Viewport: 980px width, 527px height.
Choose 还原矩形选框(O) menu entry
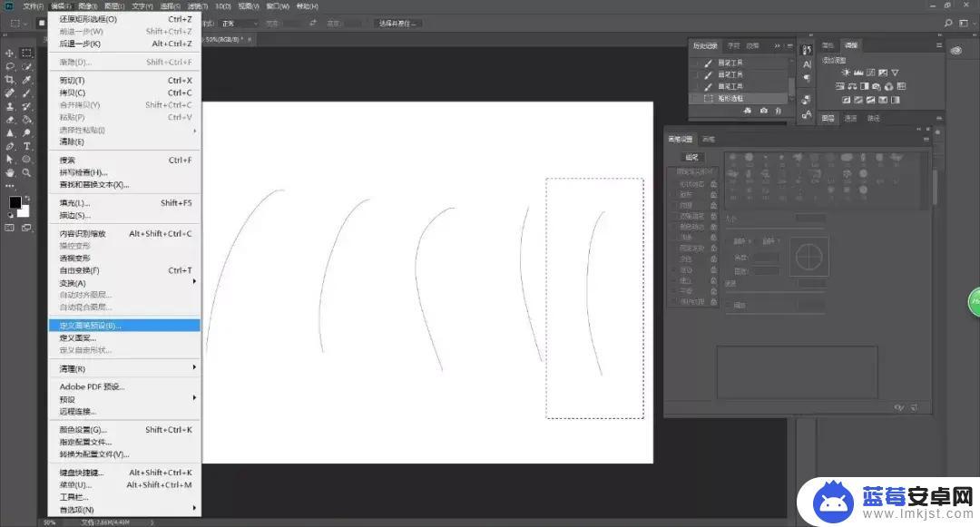pyautogui.click(x=124, y=19)
